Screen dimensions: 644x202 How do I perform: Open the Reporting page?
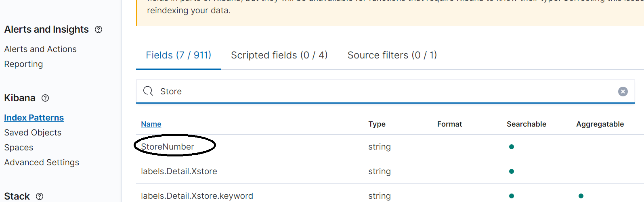coord(23,64)
